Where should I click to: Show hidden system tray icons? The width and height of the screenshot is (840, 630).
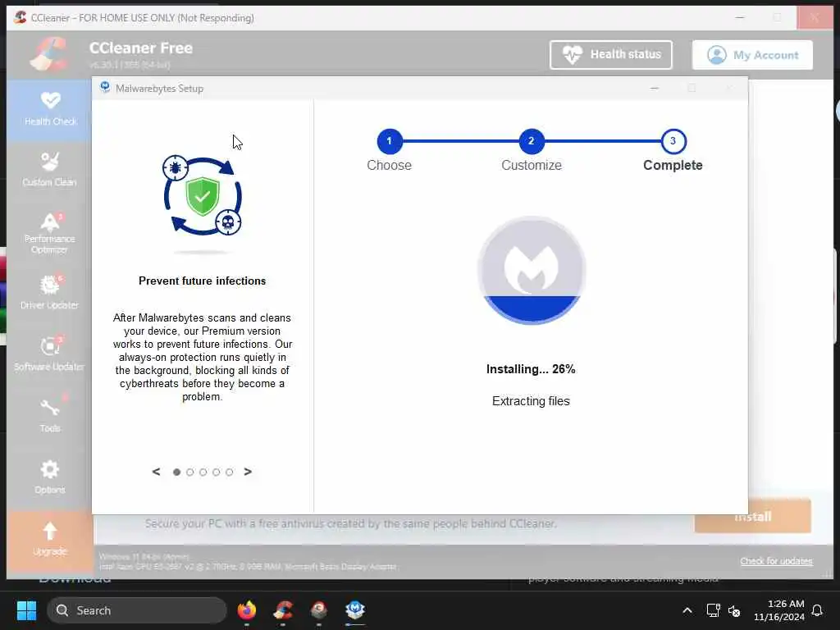pos(687,610)
